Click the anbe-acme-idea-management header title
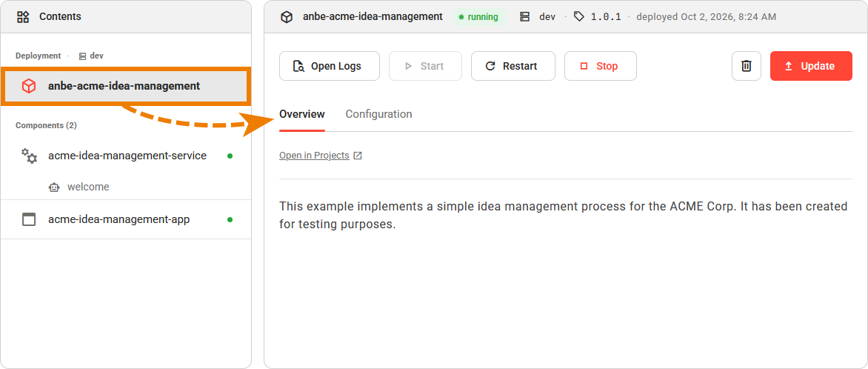868x369 pixels. click(x=373, y=16)
